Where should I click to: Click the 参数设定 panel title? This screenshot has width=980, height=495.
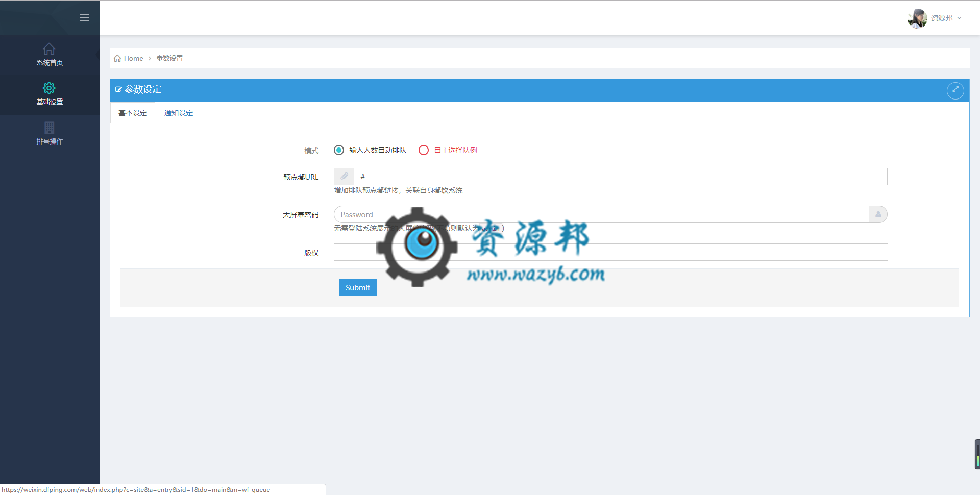pyautogui.click(x=143, y=89)
